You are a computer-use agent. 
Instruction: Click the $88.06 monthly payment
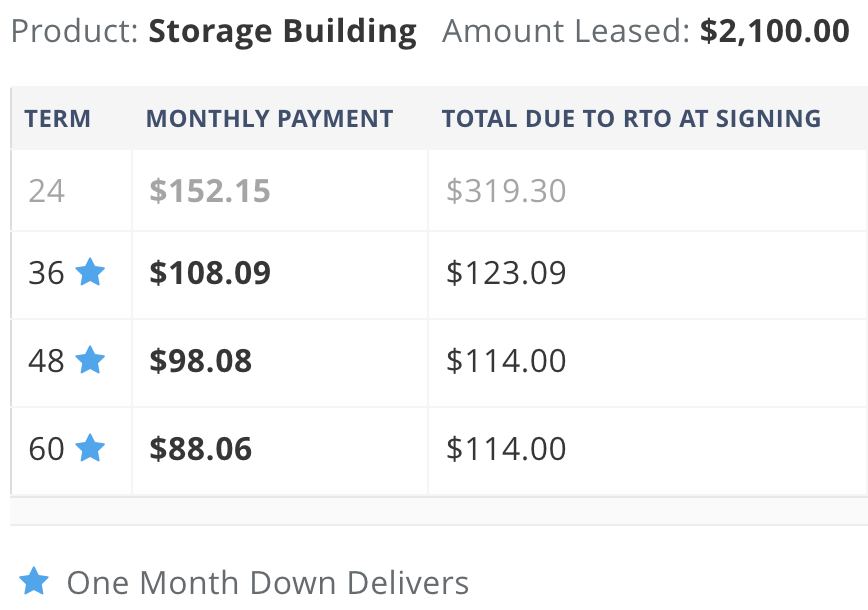tap(200, 448)
